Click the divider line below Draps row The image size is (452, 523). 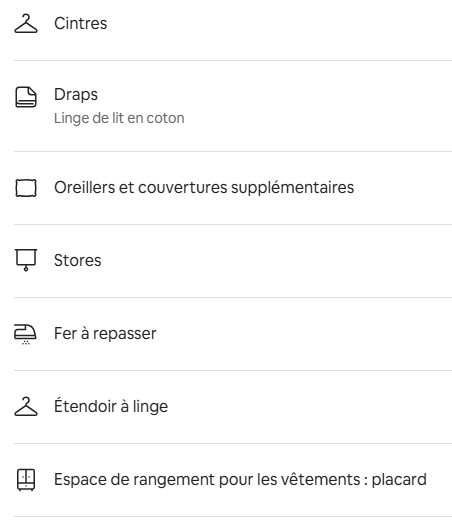[233, 151]
